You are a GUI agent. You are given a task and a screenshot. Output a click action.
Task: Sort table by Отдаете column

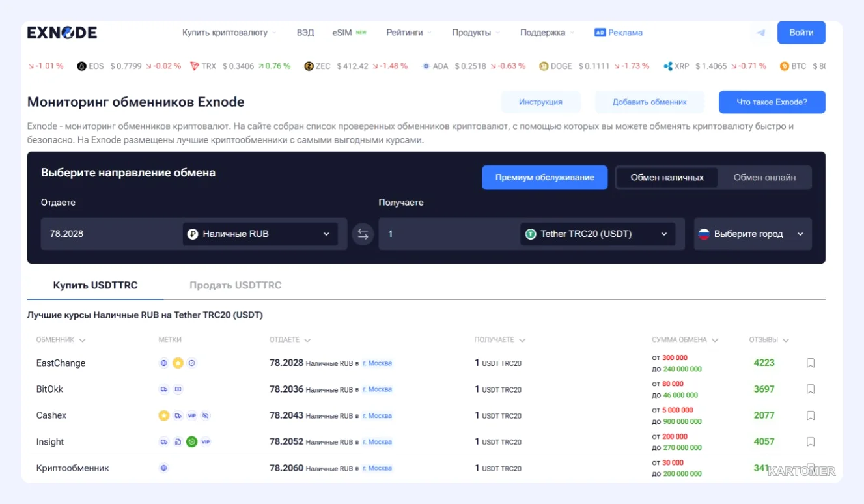(x=290, y=340)
